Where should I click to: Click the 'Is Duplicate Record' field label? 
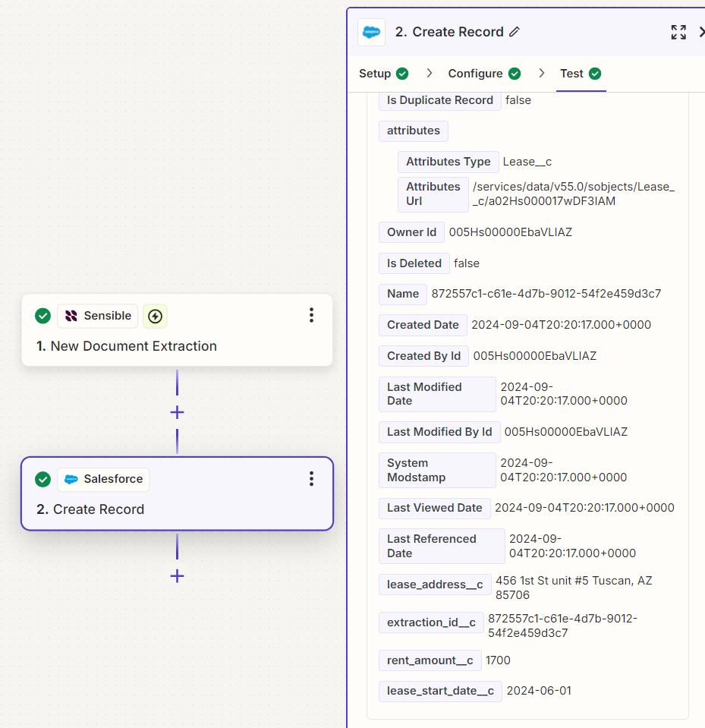(x=439, y=100)
